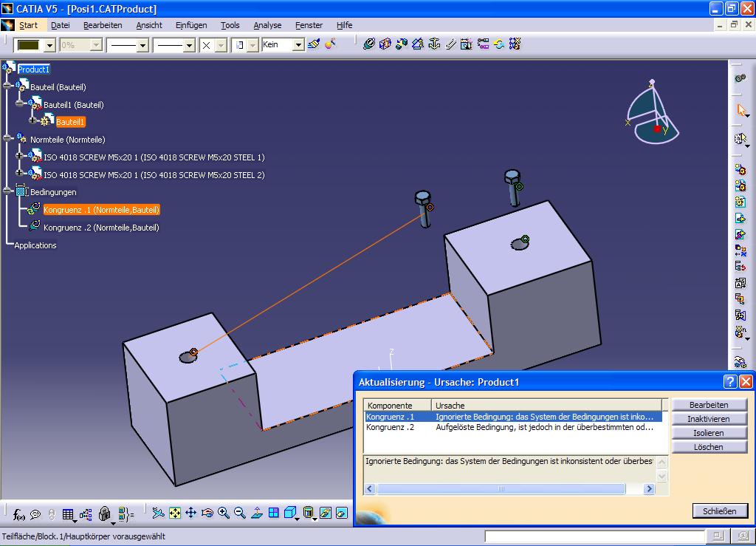The width and height of the screenshot is (756, 546).
Task: Expand the ISO 4018 SCREW STEEL 2 node
Action: [x=19, y=173]
